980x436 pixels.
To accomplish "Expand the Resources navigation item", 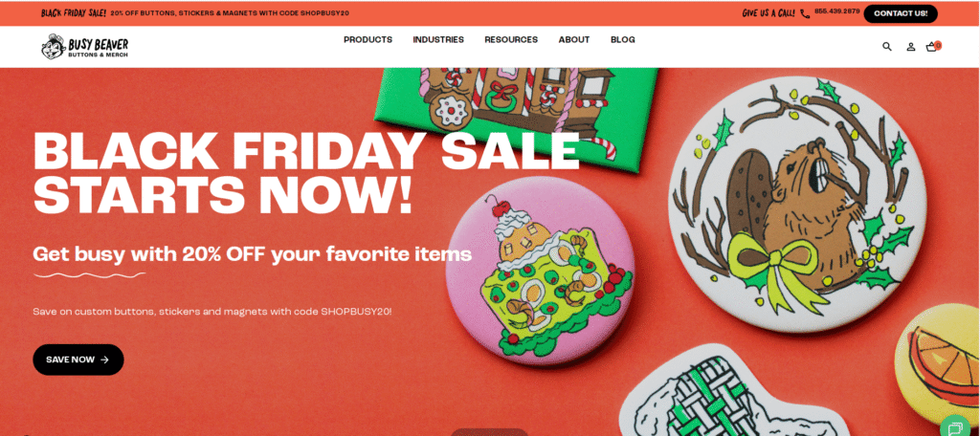I will (511, 39).
